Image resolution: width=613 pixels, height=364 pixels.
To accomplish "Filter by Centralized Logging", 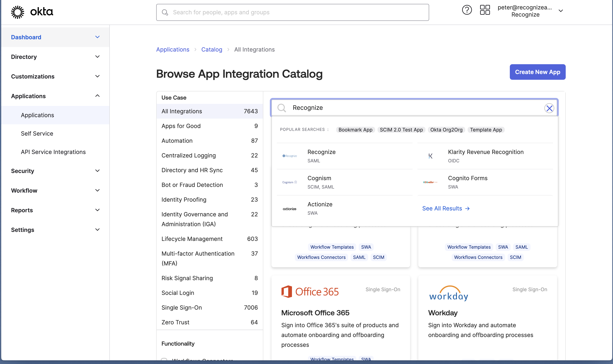I will click(x=209, y=155).
